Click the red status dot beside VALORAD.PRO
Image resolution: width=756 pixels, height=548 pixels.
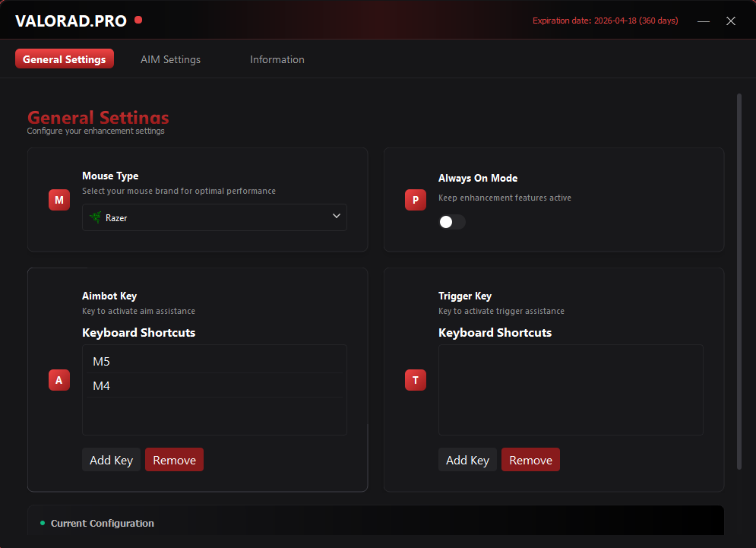point(138,21)
